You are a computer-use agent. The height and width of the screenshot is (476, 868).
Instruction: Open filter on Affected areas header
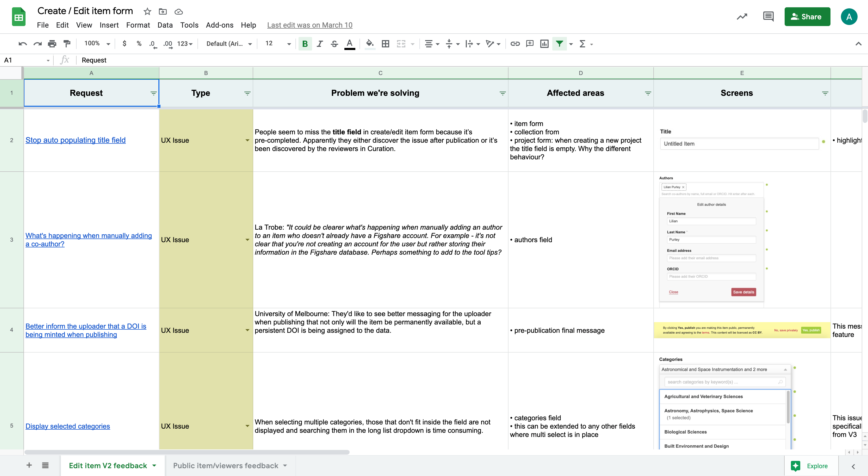click(x=648, y=93)
